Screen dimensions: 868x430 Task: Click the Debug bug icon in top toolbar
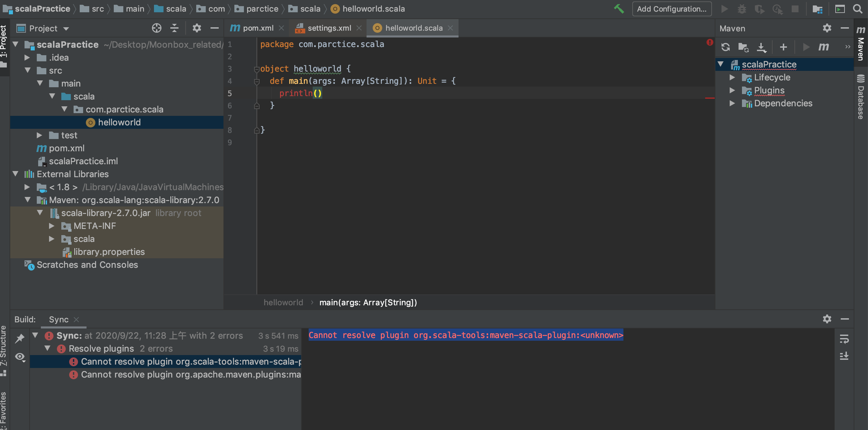pos(742,9)
